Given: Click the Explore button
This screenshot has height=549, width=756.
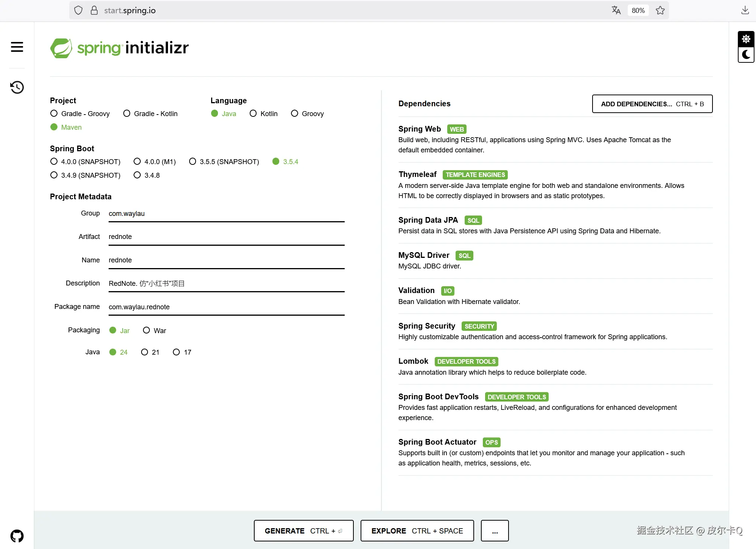Looking at the screenshot, I should tap(417, 531).
